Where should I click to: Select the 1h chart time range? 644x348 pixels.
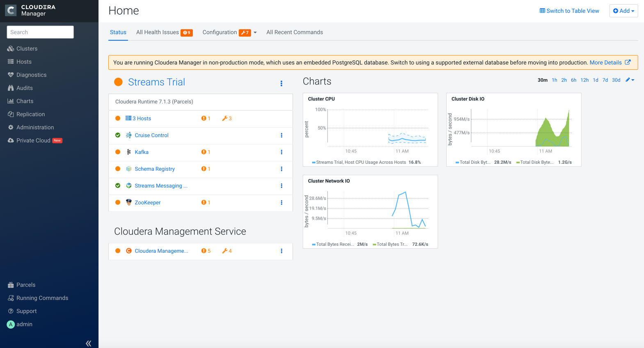point(554,80)
